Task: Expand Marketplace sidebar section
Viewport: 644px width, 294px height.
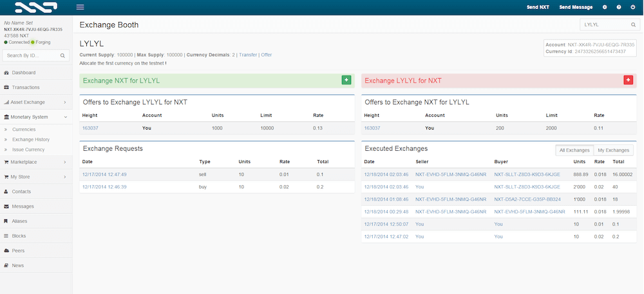Action: (36, 162)
